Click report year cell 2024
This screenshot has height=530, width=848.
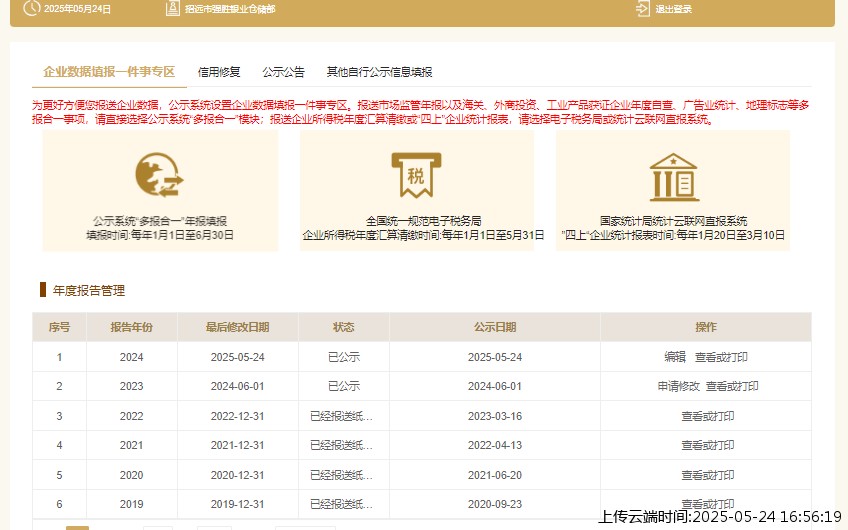tap(131, 357)
